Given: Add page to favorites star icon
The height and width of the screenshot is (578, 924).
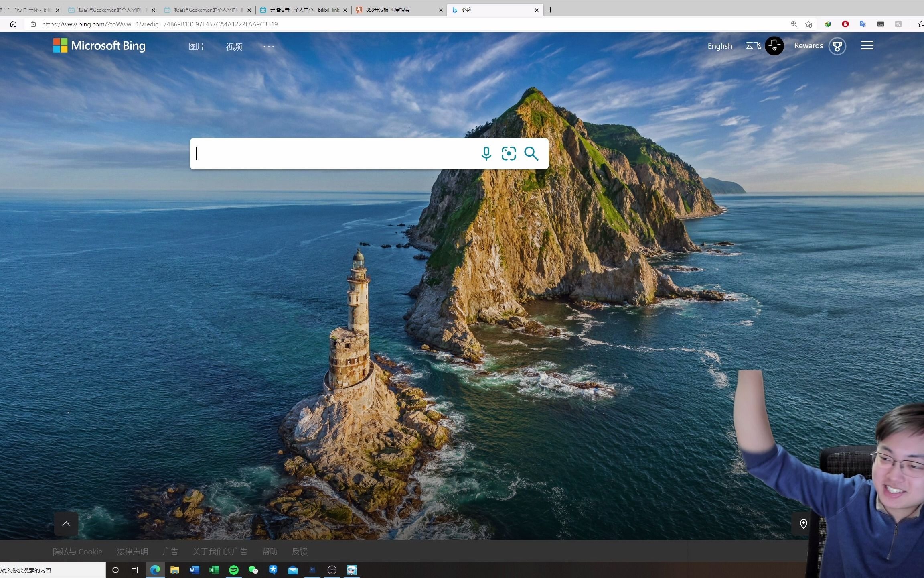Looking at the screenshot, I should (808, 24).
